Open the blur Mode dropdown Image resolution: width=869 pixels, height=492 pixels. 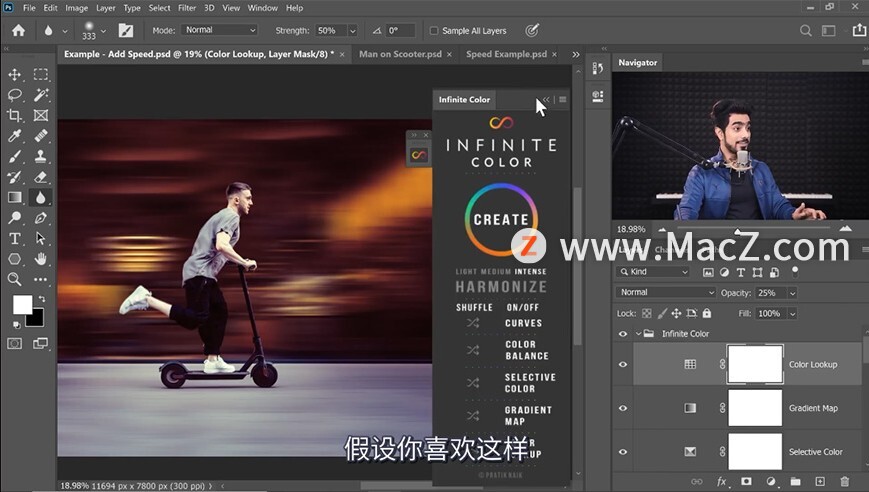[219, 30]
